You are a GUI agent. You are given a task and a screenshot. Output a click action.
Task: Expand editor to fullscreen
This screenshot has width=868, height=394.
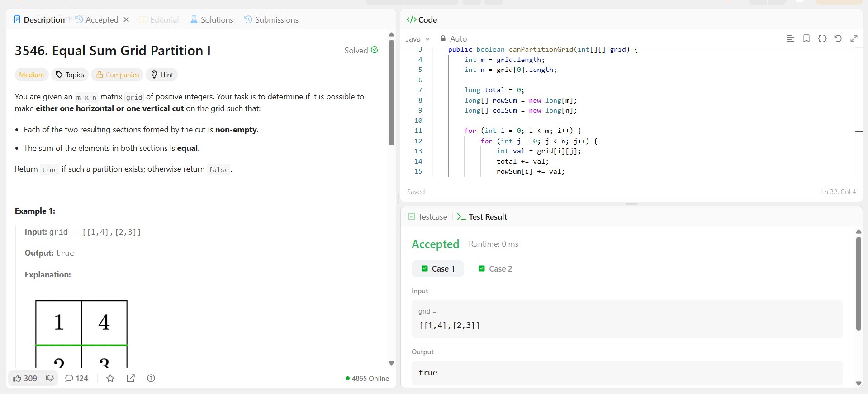pos(854,39)
